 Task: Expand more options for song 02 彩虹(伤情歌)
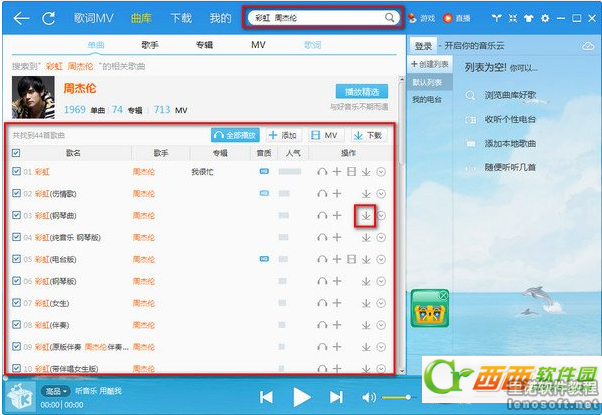pyautogui.click(x=381, y=194)
